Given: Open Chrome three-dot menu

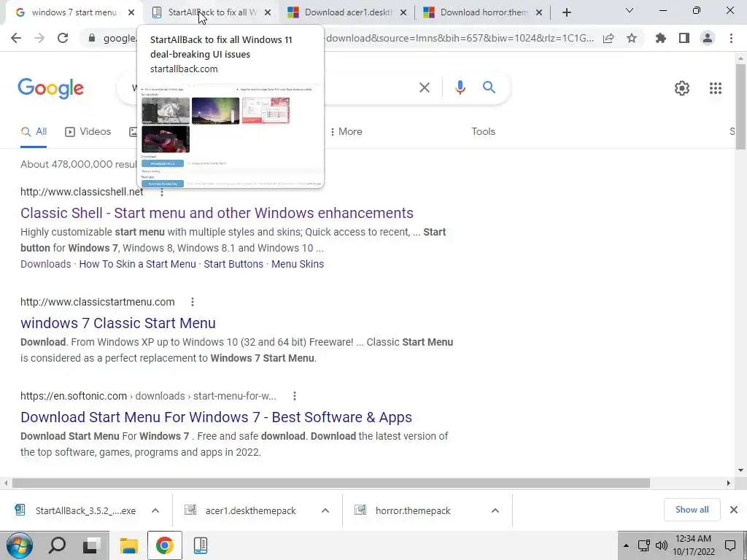Looking at the screenshot, I should pos(731,38).
